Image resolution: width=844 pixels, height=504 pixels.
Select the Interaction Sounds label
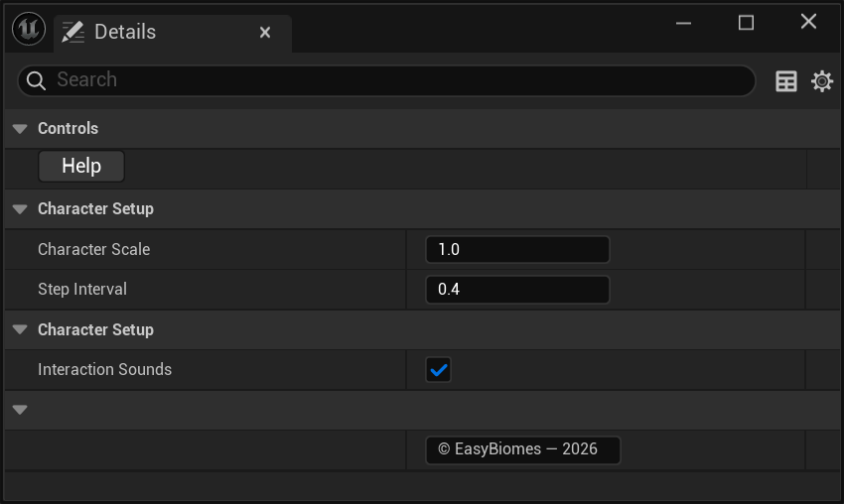[104, 369]
